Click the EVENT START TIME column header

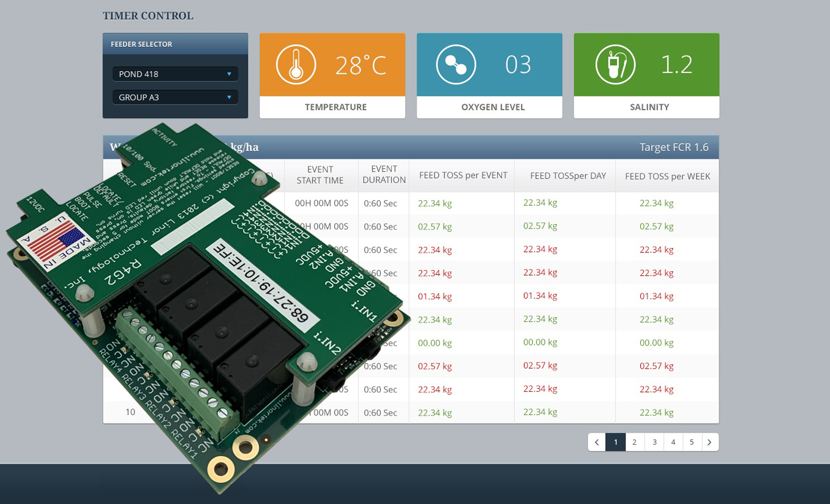coord(320,175)
